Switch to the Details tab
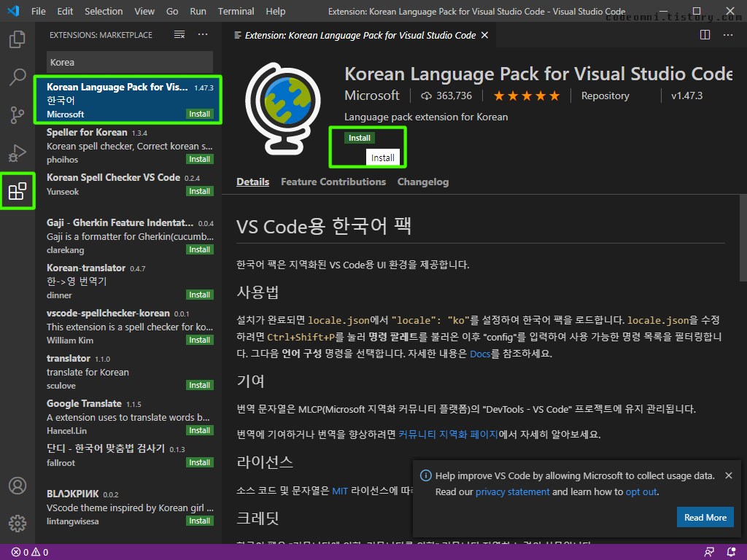This screenshot has width=747, height=560. (x=252, y=182)
